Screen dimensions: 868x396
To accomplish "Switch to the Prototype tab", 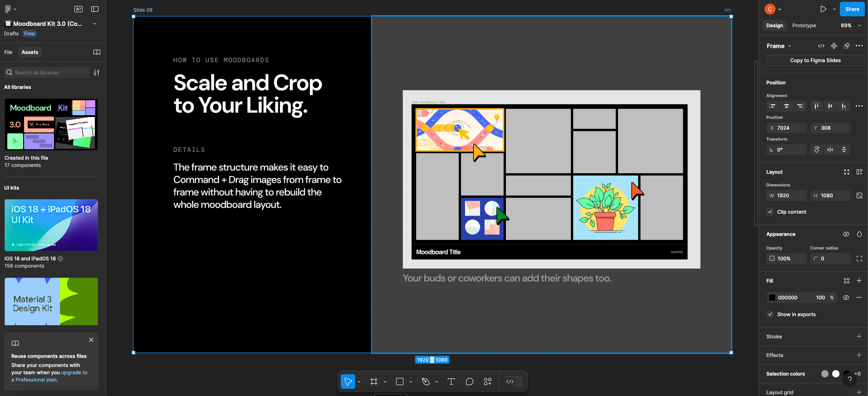I will click(804, 25).
